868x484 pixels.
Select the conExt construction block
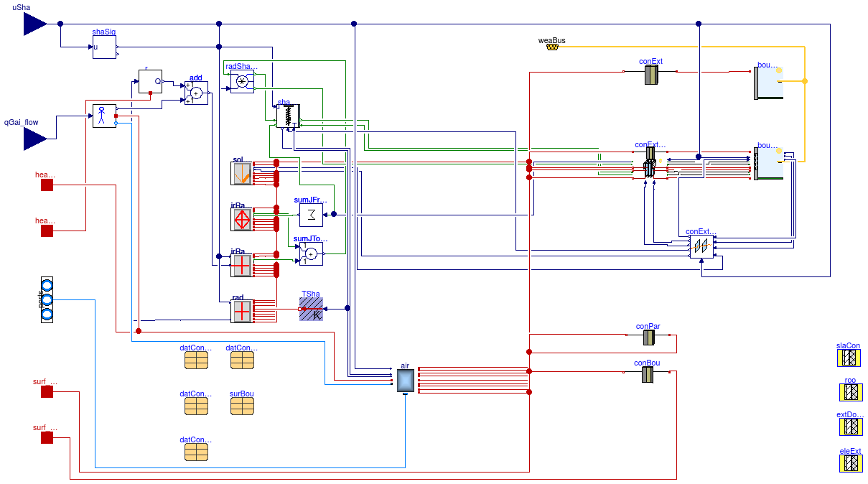651,75
